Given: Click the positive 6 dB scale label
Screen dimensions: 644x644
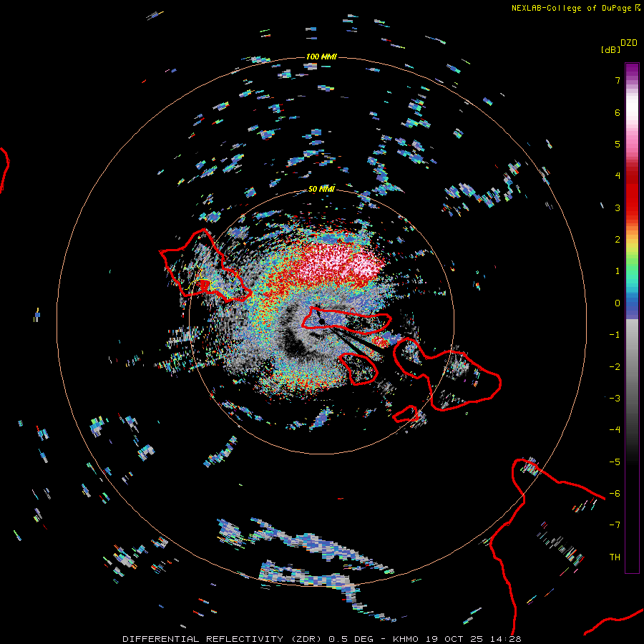Looking at the screenshot, I should coord(618,112).
